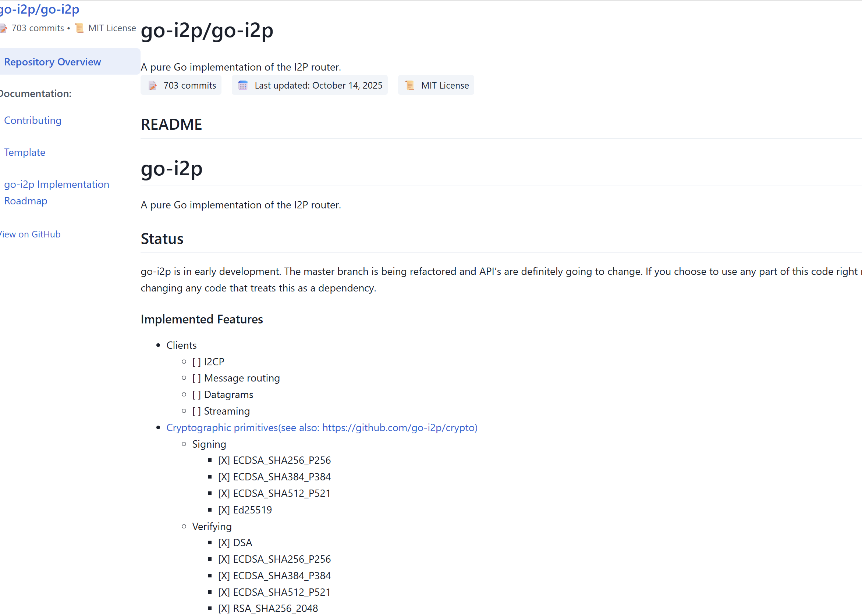
Task: Click the sidebar pencil icon by 703 commits
Action: (3, 28)
